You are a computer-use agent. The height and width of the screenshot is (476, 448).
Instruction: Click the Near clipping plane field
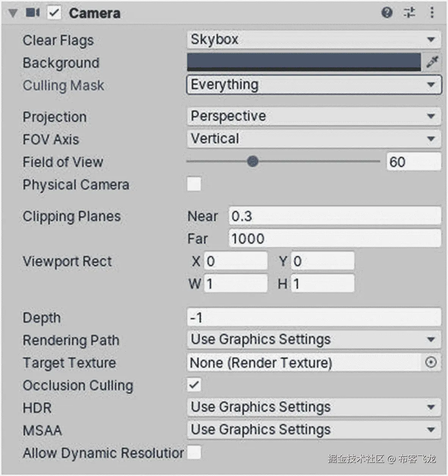pos(335,216)
